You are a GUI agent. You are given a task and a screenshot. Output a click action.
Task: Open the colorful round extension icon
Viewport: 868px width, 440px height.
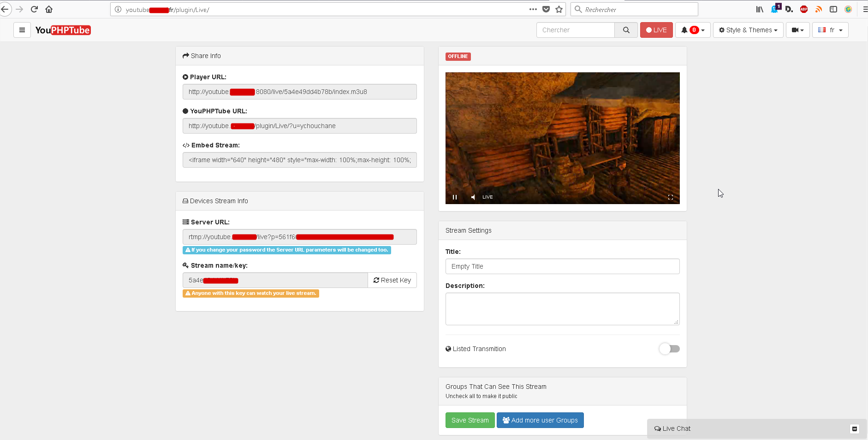(x=848, y=9)
